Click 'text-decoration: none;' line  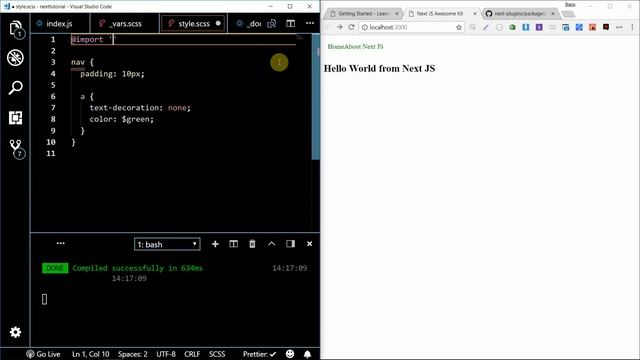click(x=140, y=108)
